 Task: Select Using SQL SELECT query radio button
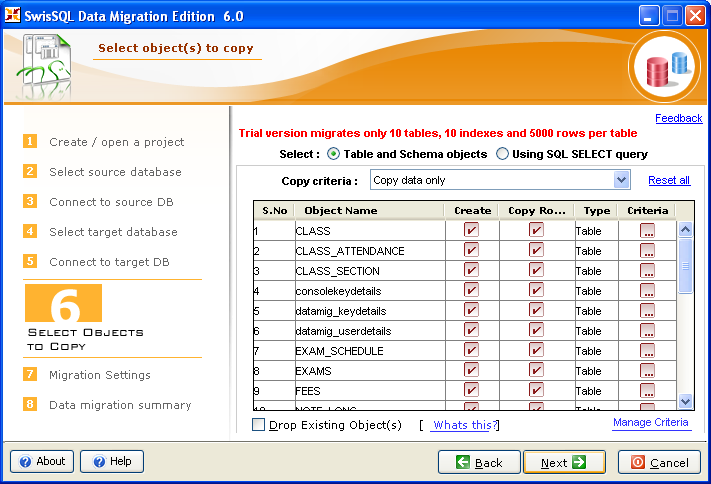coord(502,154)
